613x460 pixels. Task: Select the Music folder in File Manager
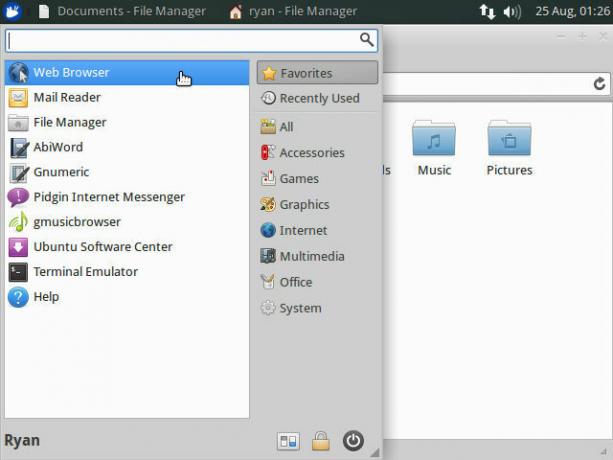(434, 149)
